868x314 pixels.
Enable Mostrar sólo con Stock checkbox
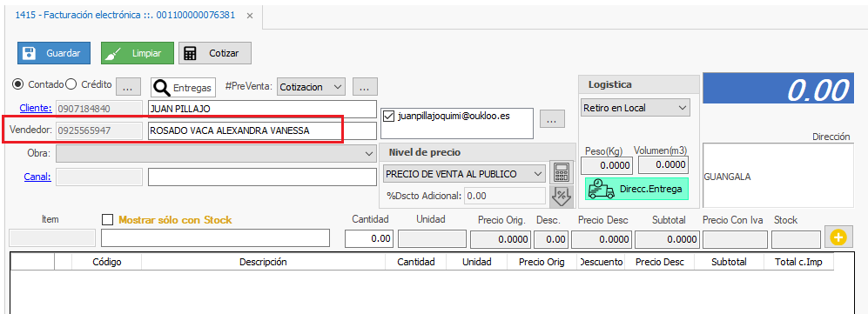107,220
